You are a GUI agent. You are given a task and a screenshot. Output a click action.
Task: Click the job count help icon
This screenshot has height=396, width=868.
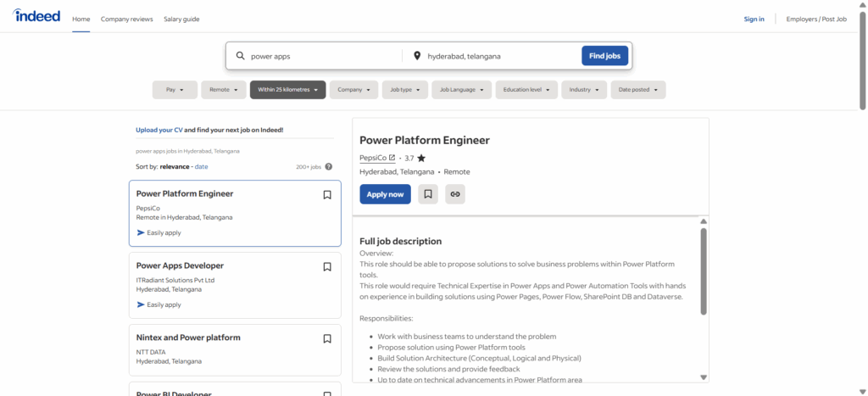pyautogui.click(x=329, y=167)
